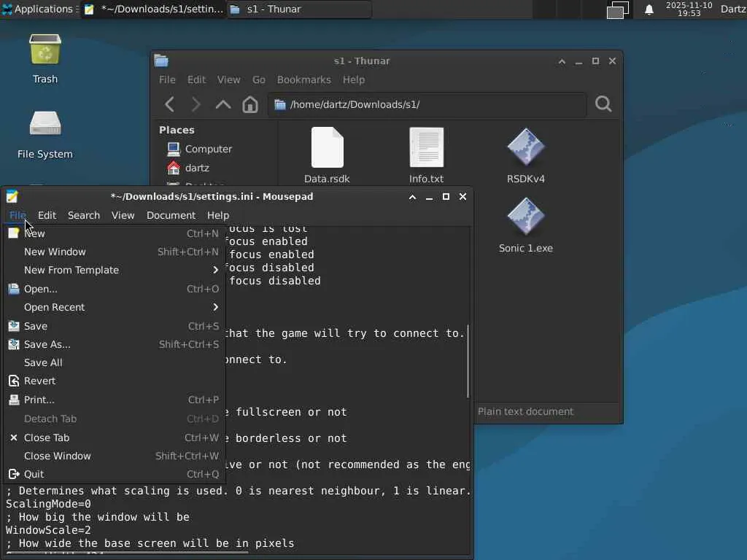Choose Revert in File menu
This screenshot has height=560, width=747.
114,381
